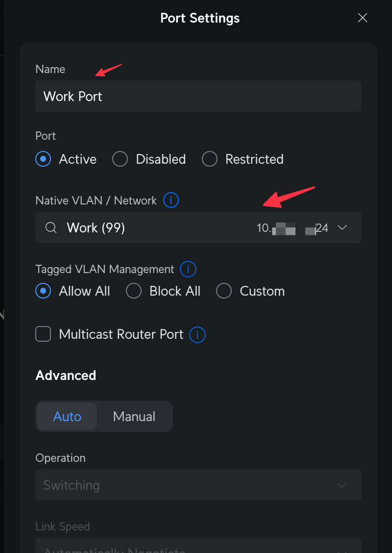Click the Native VLAN / Network info icon
This screenshot has width=392, height=553.
[x=171, y=201]
